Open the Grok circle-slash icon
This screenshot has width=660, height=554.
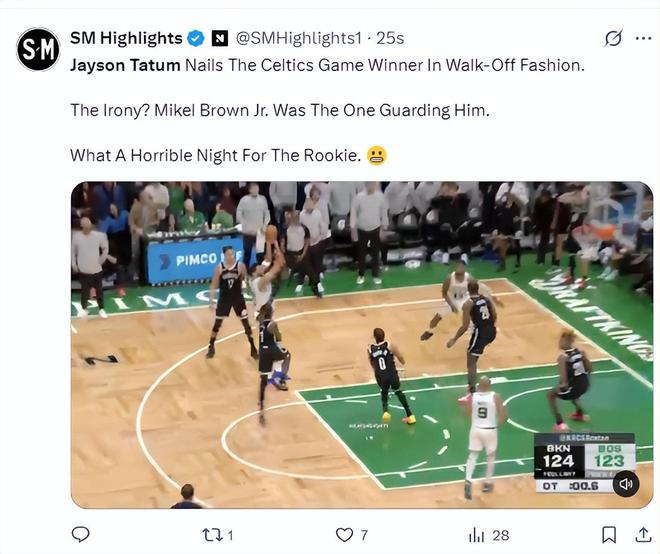[x=613, y=39]
